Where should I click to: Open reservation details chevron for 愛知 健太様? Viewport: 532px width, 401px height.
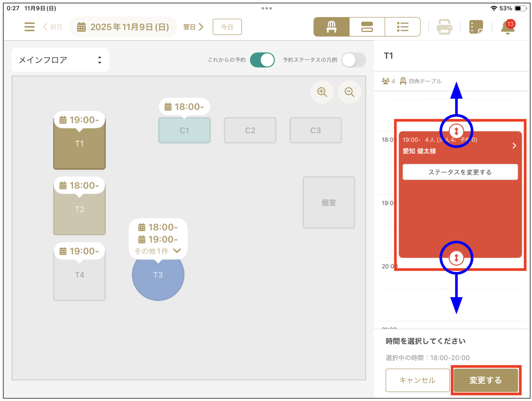[514, 146]
